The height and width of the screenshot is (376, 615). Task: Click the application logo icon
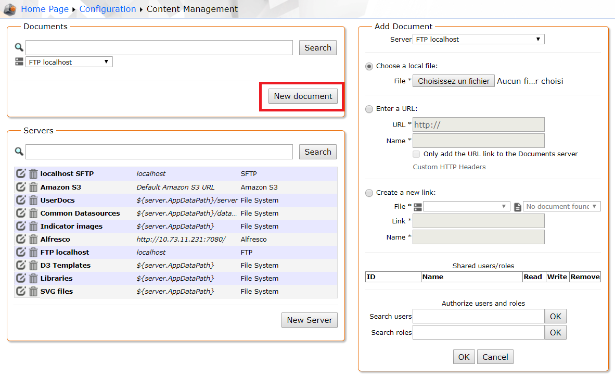coord(9,9)
